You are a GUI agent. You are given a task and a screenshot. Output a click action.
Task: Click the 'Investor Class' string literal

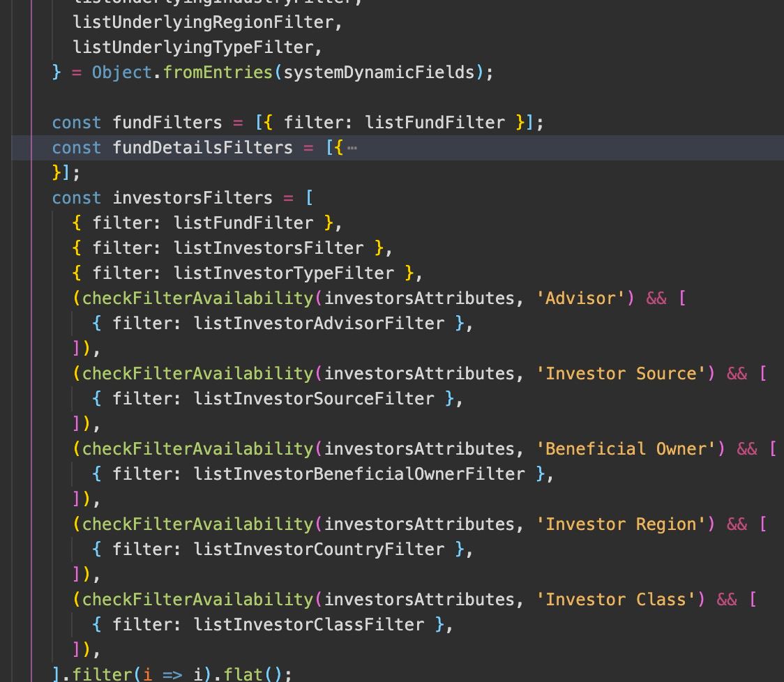tap(615, 600)
